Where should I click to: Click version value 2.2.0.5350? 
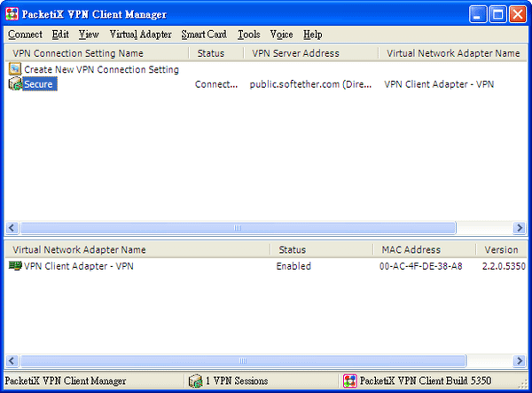pos(504,266)
